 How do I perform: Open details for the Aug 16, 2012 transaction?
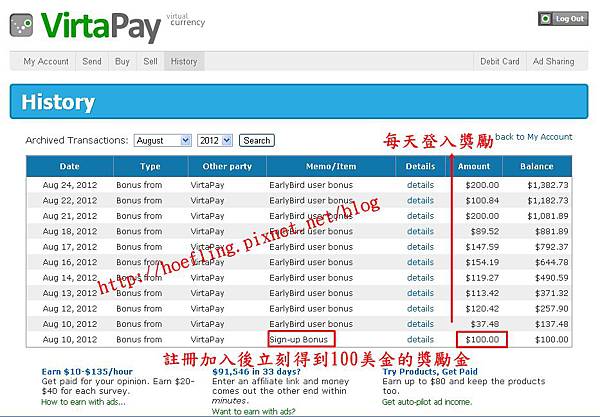[x=420, y=262]
